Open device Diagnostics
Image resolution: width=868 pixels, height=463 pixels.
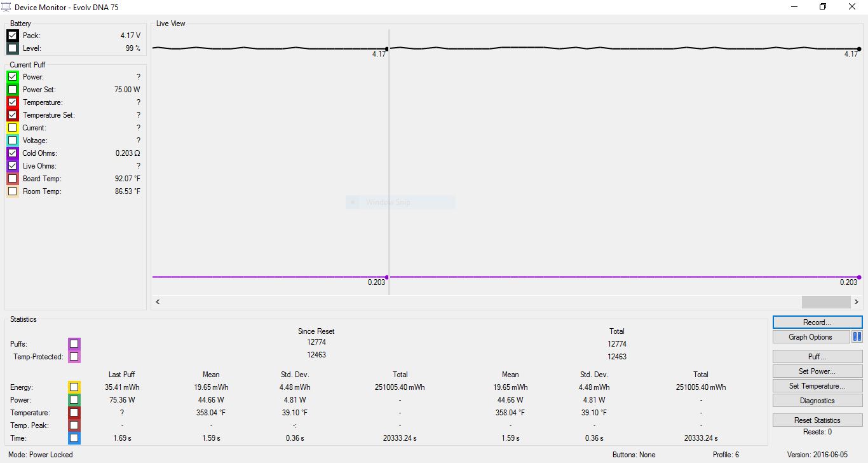pyautogui.click(x=817, y=401)
